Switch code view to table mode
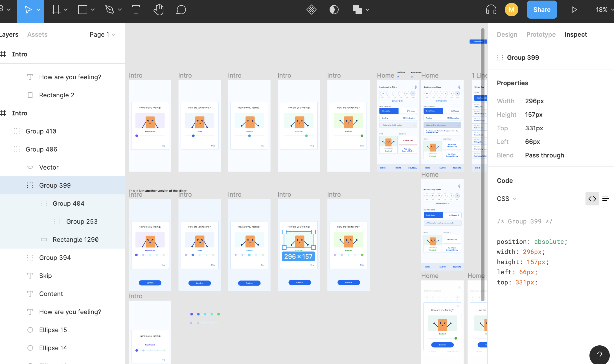The width and height of the screenshot is (614, 364). point(606,199)
